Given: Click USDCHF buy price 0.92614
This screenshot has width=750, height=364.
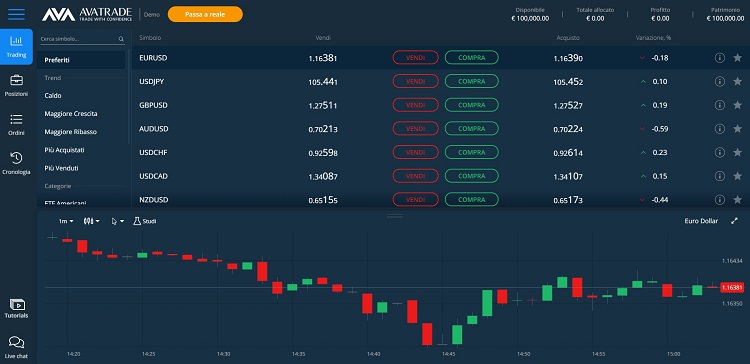Looking at the screenshot, I should click(568, 153).
